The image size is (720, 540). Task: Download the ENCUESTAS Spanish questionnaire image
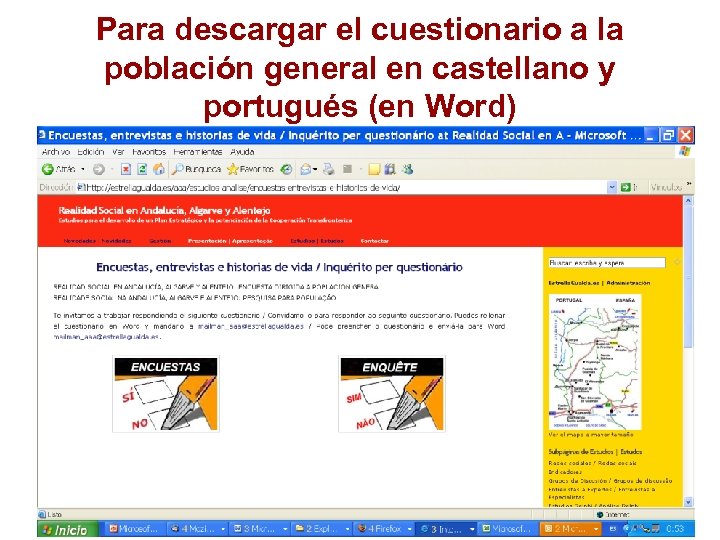pos(166,394)
